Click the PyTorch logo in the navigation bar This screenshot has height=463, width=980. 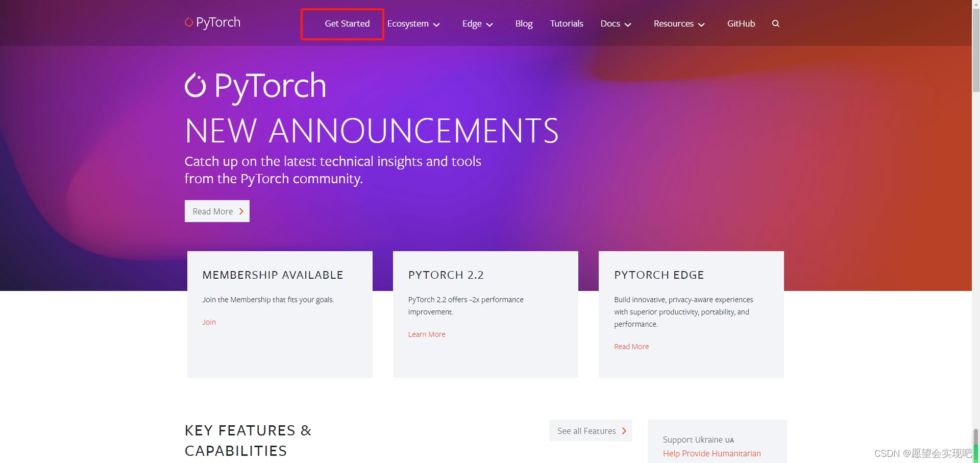212,22
